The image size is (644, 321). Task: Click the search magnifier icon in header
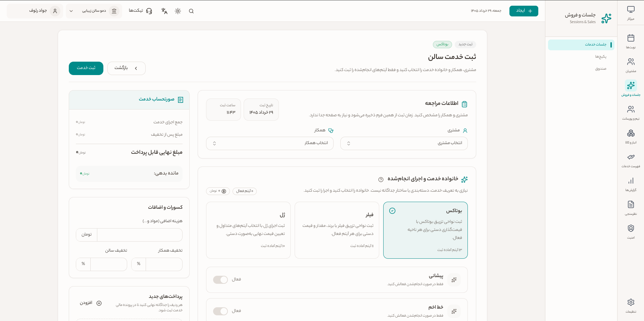point(191,11)
